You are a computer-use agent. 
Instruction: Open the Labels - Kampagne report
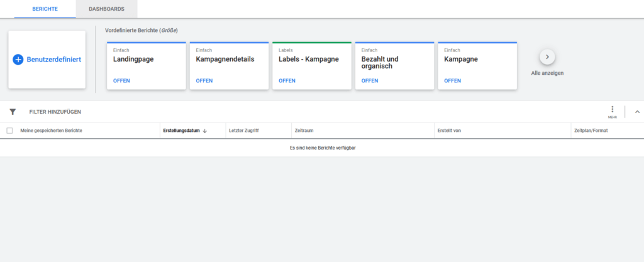click(x=287, y=80)
